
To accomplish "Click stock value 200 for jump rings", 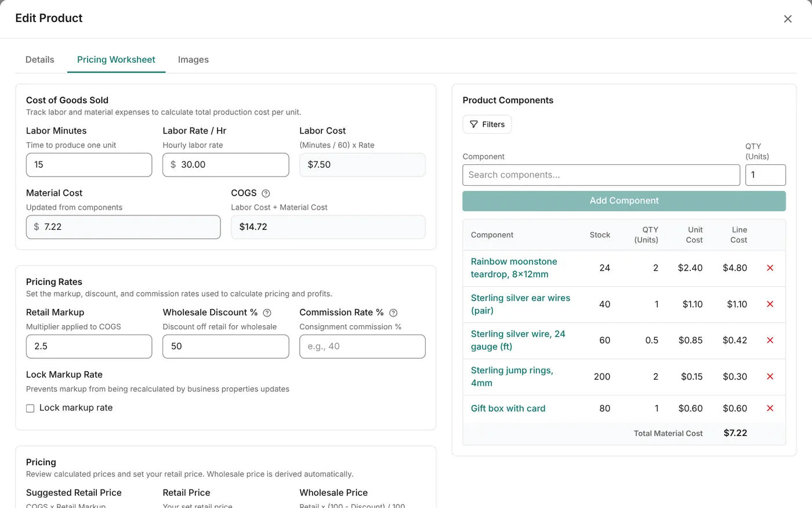I will point(602,376).
